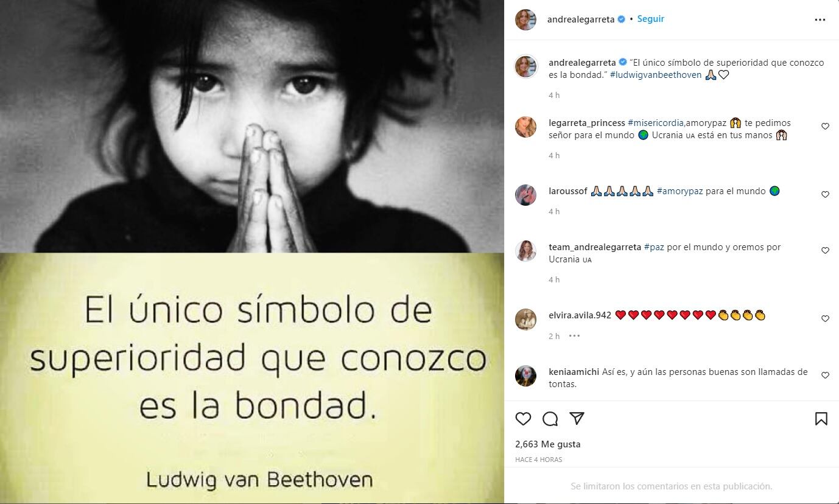839x504 pixels.
Task: Open the three-dot options menu in header
Action: point(820,19)
